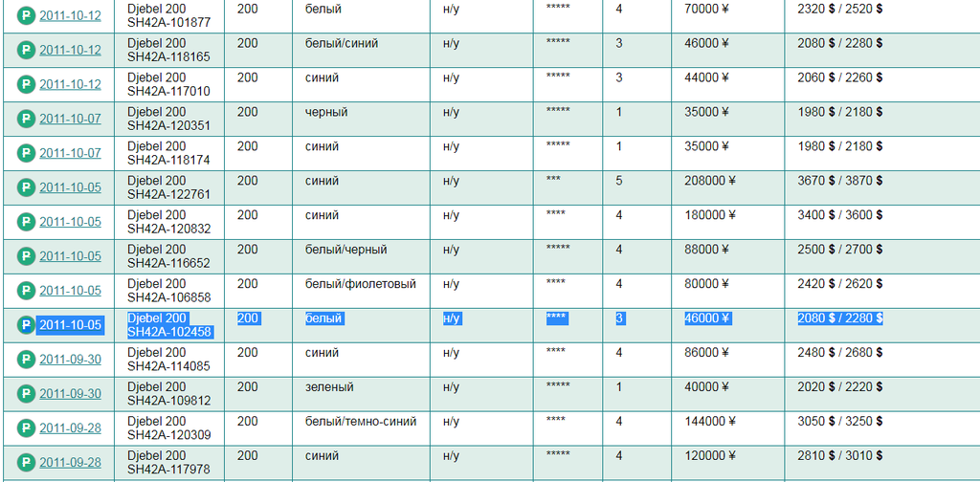Screen dimensions: 980x482
Task: Click the dollar price 2060 $ / 2260 $
Action: [840, 78]
